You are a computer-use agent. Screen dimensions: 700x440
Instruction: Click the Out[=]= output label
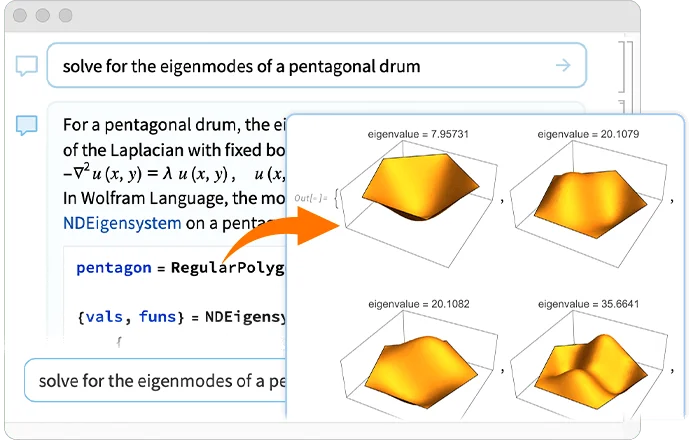click(x=311, y=198)
